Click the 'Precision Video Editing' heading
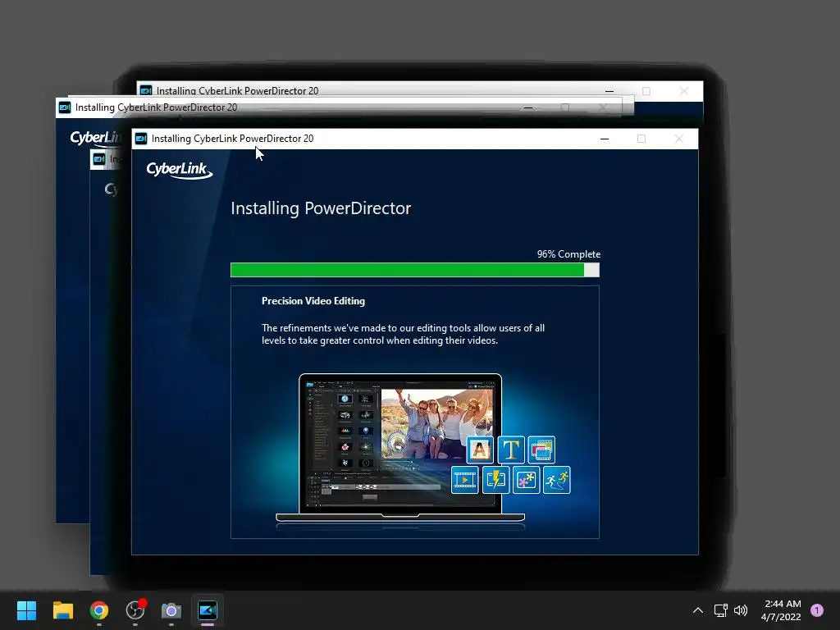Viewport: 840px width, 630px height. point(313,300)
